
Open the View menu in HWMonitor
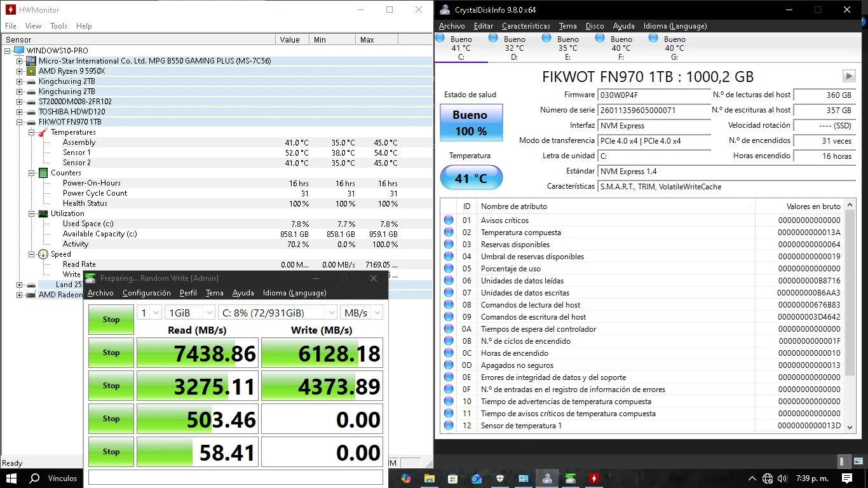pos(33,26)
